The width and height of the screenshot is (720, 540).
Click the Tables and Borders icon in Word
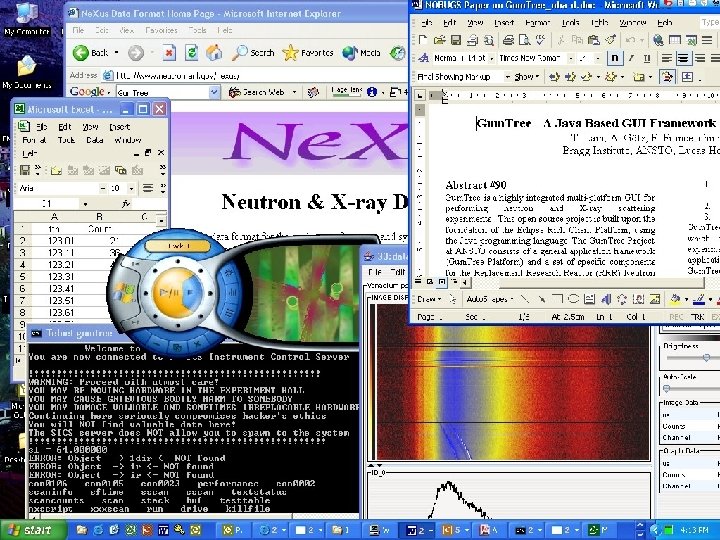point(675,40)
